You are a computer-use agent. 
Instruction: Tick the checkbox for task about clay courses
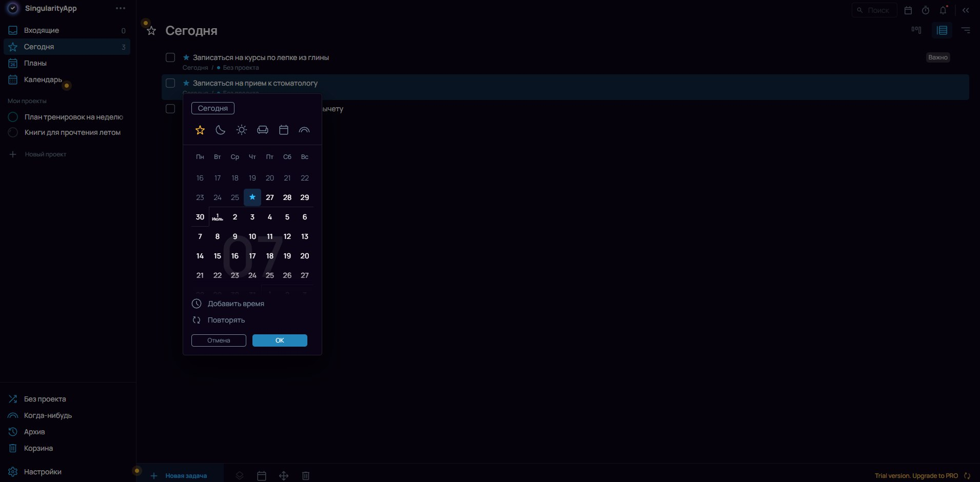[x=170, y=57]
